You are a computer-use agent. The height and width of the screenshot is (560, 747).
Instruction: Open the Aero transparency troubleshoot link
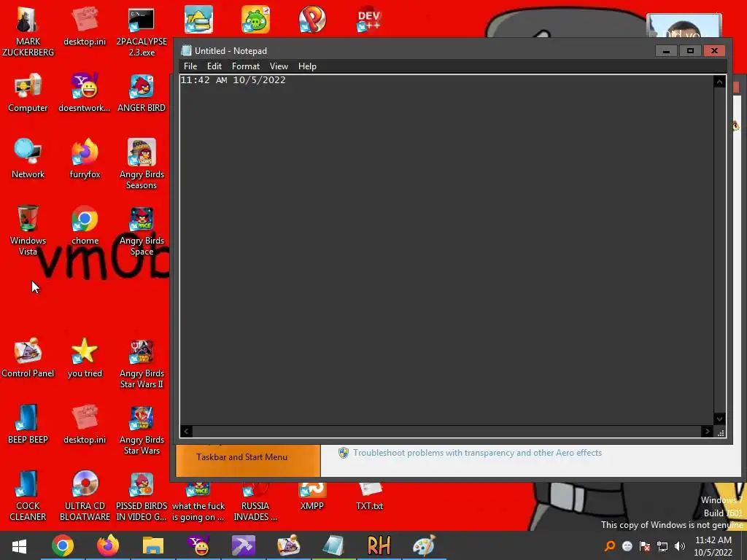[x=477, y=453]
